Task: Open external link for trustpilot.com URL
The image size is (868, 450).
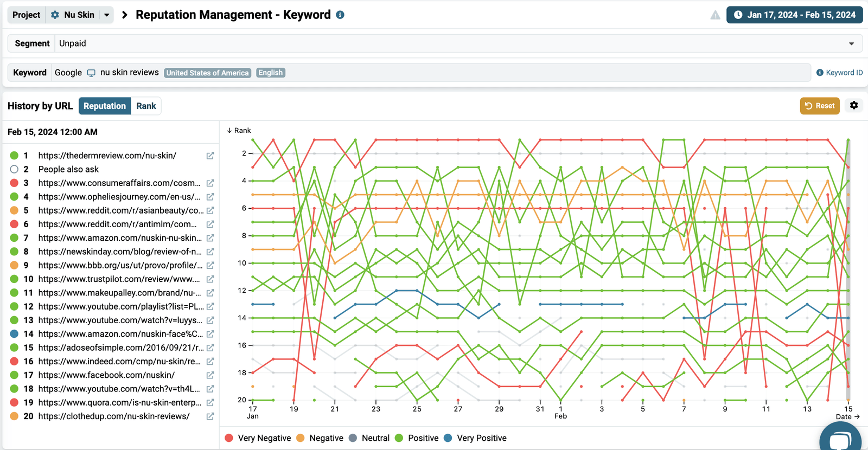Action: point(210,279)
